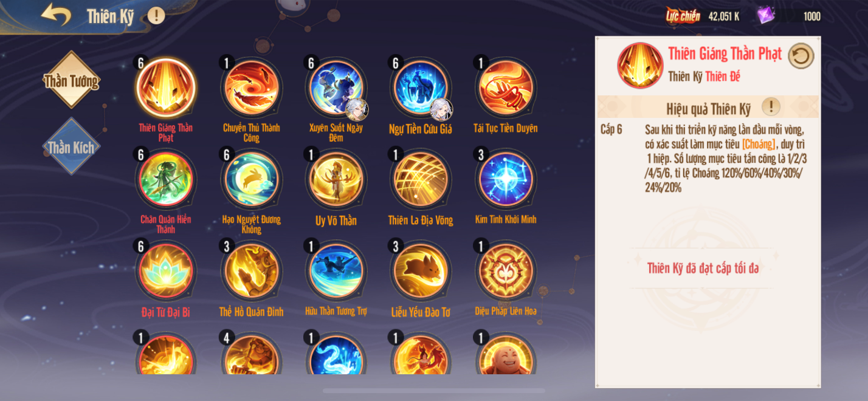Tap the purple gem currency icon
Image resolution: width=868 pixels, height=401 pixels.
[x=766, y=15]
